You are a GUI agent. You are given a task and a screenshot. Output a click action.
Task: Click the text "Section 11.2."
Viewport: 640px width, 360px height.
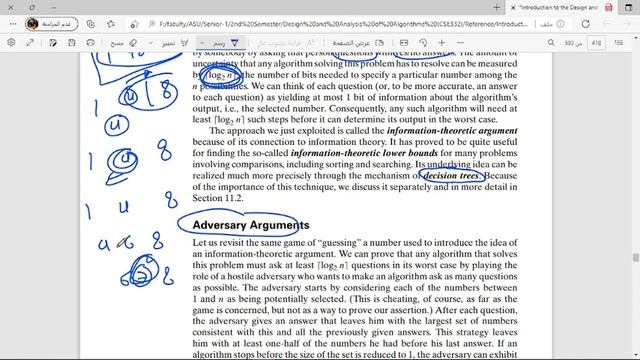[x=218, y=198]
